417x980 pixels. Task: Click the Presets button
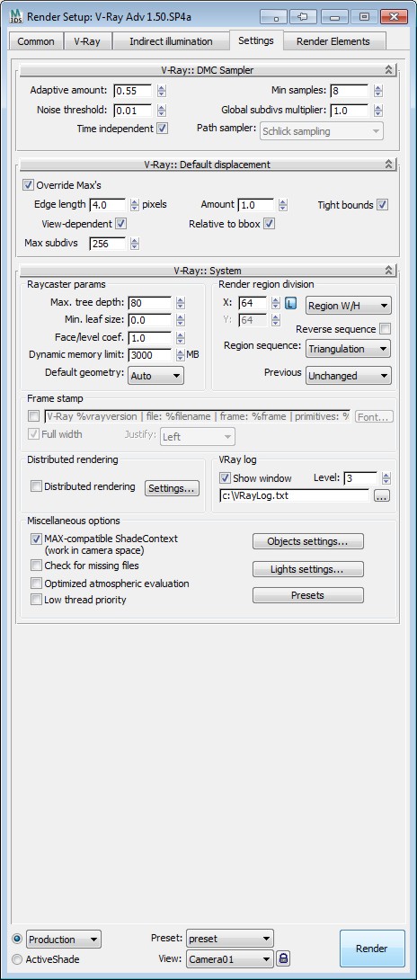[x=307, y=595]
